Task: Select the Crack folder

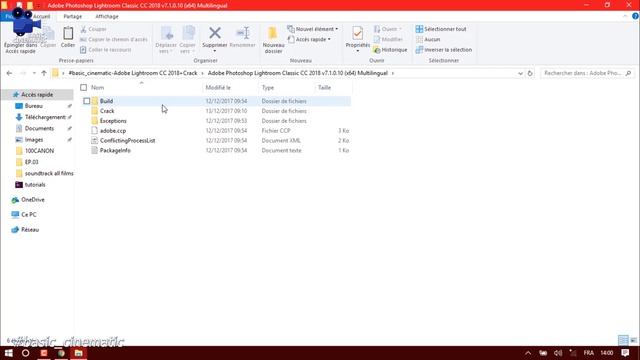Action: tap(107, 111)
